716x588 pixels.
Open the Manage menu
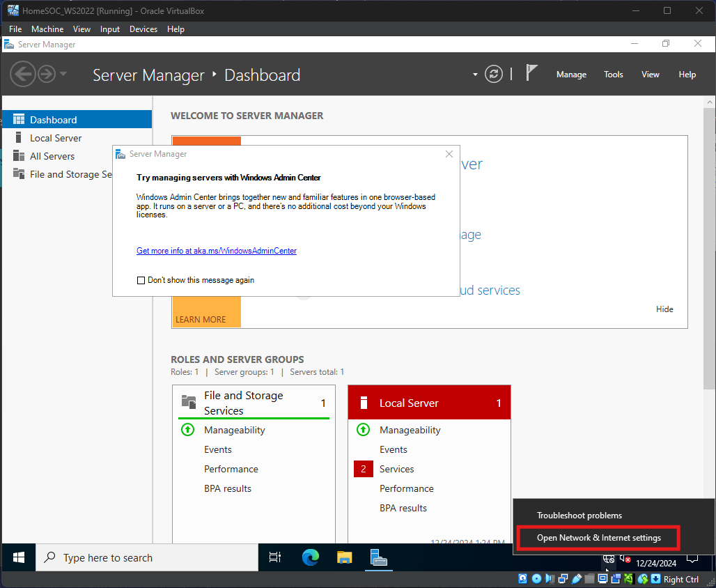coord(571,75)
